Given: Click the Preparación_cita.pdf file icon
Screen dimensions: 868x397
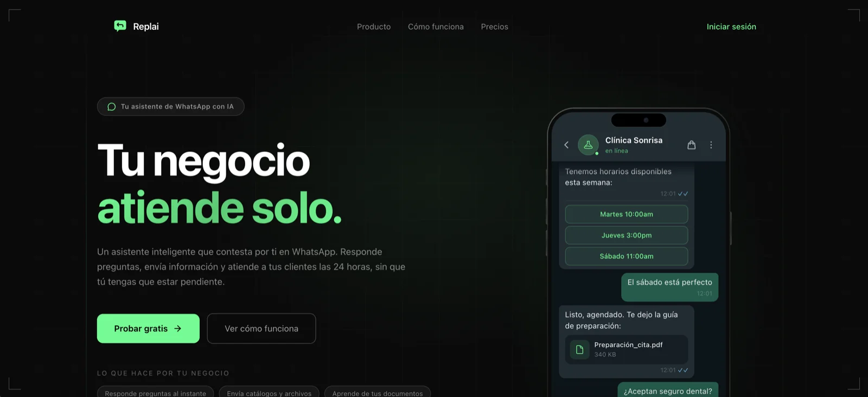Looking at the screenshot, I should click(579, 349).
